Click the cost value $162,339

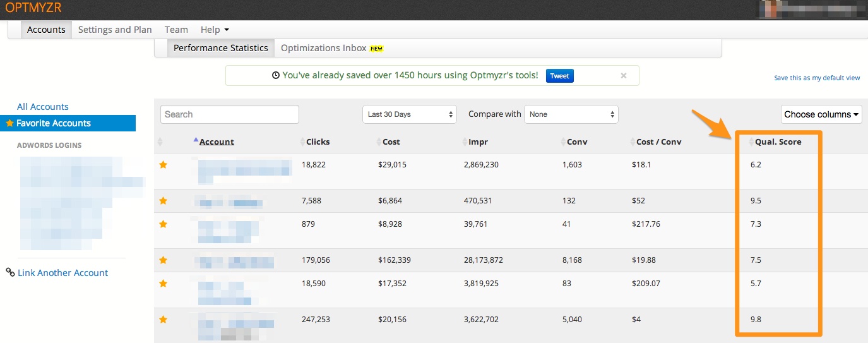[x=395, y=260]
